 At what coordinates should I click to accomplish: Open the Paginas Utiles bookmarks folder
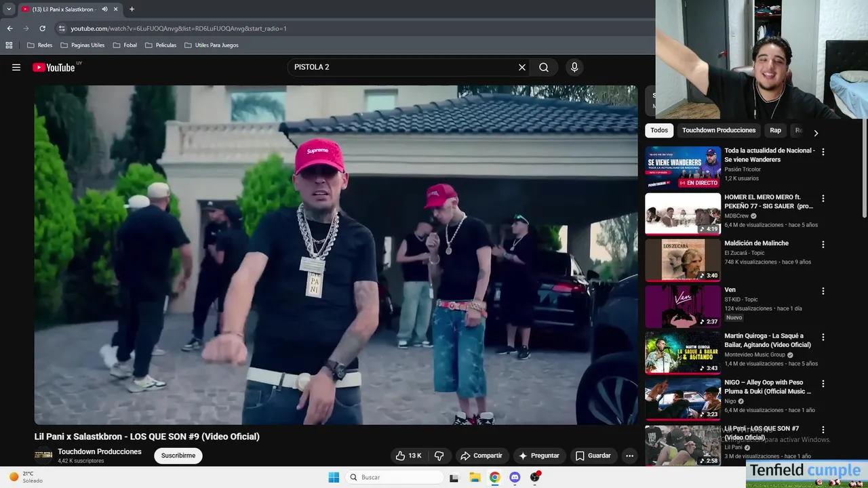(x=82, y=45)
